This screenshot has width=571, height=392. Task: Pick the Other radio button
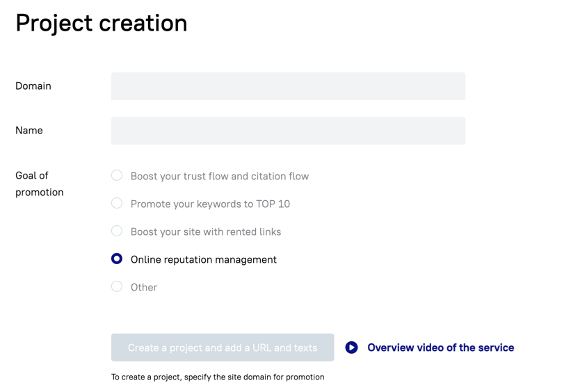click(x=117, y=286)
